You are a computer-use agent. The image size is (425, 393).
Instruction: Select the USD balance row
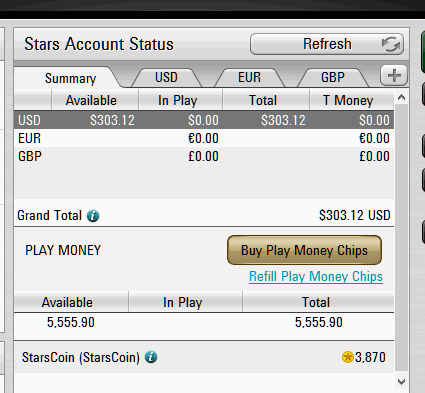point(204,120)
